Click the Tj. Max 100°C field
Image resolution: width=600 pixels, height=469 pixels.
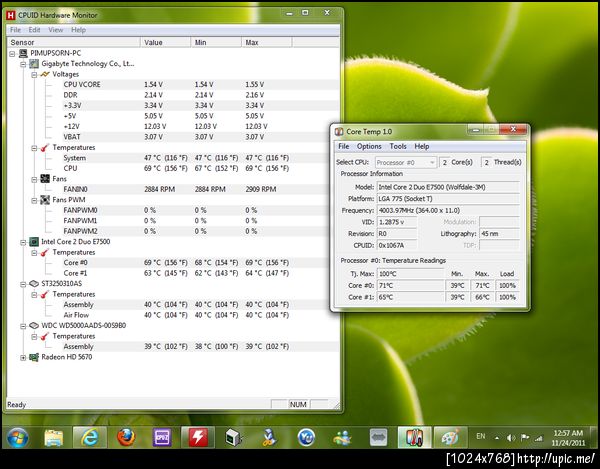(410, 274)
